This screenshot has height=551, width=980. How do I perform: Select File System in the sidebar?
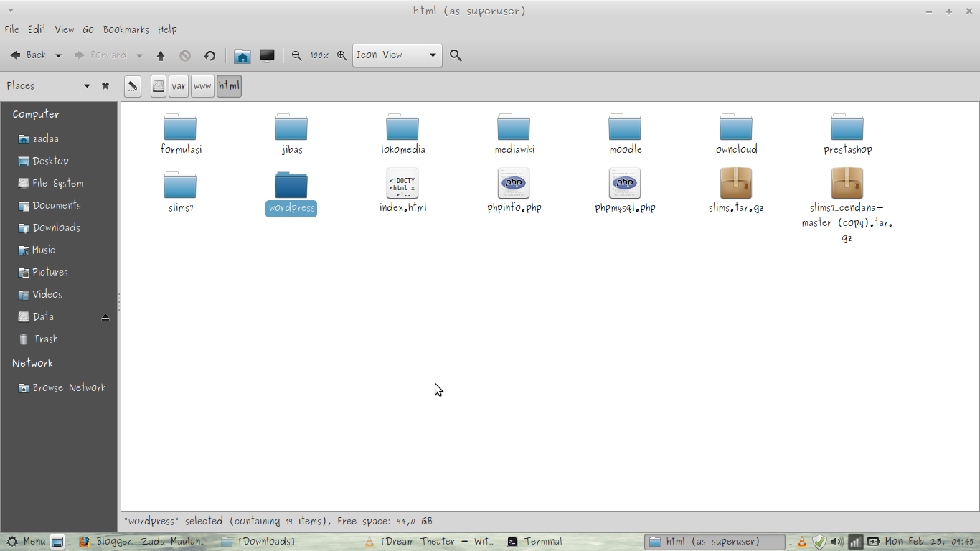(59, 183)
